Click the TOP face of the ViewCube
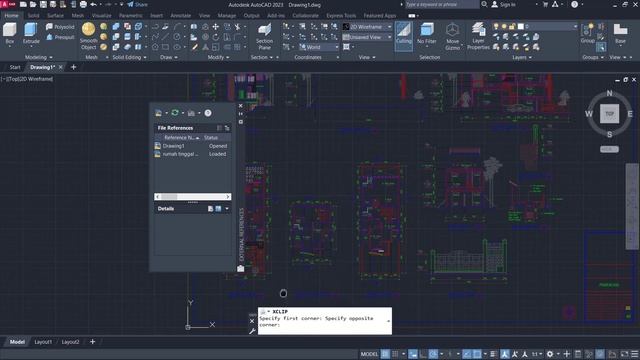This screenshot has height=360, width=640. click(609, 114)
